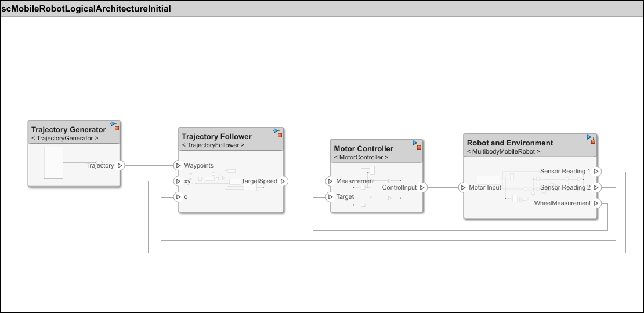Select the Target input port on Motor Controller

coord(331,196)
